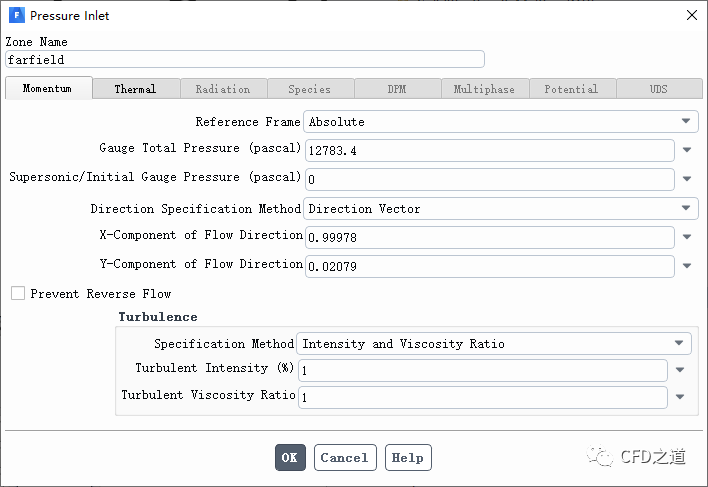Click the Gauge Total Pressure input field
Viewport: 708px width, 487px height.
pyautogui.click(x=489, y=151)
